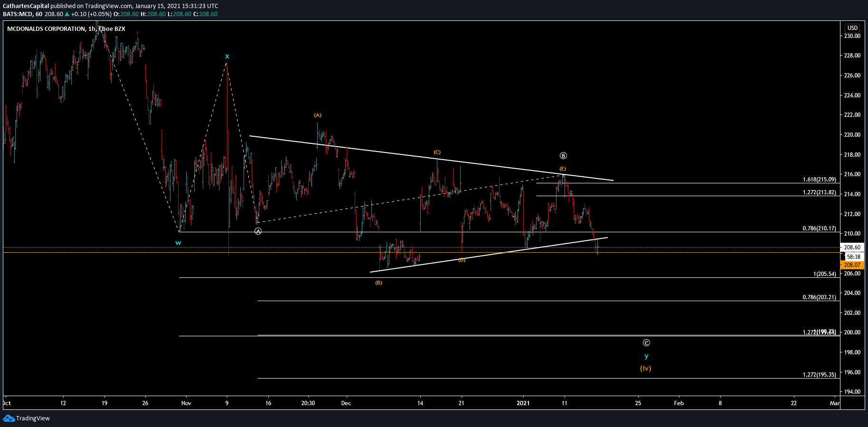Click the 20:30 label on time axis
The height and width of the screenshot is (427, 868).
pos(308,403)
